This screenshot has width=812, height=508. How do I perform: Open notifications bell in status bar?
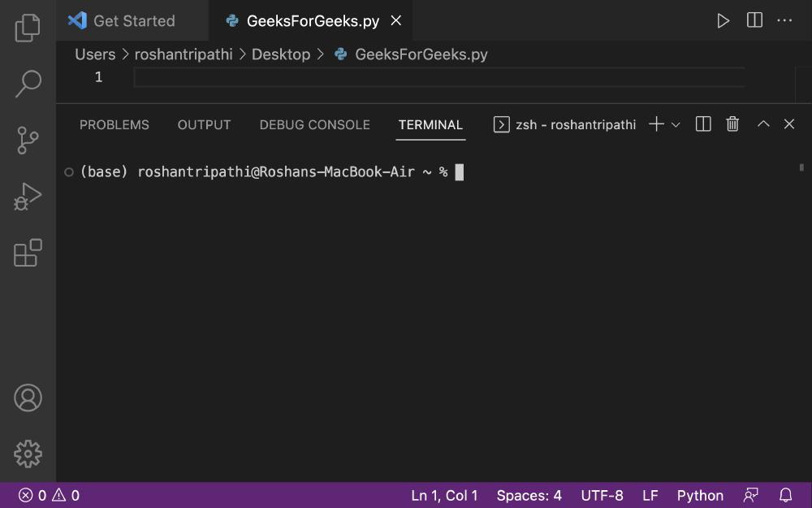[785, 496]
